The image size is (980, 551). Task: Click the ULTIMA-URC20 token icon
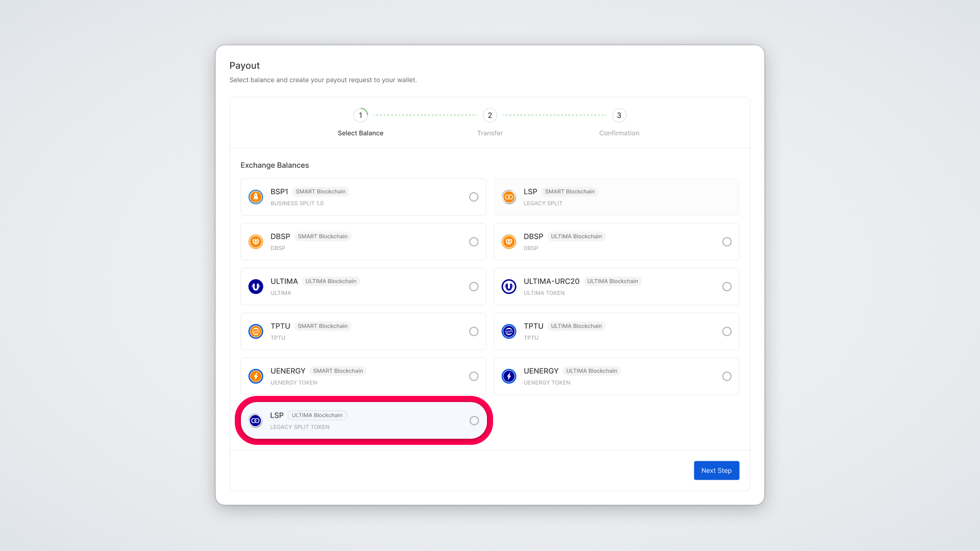[x=509, y=287]
